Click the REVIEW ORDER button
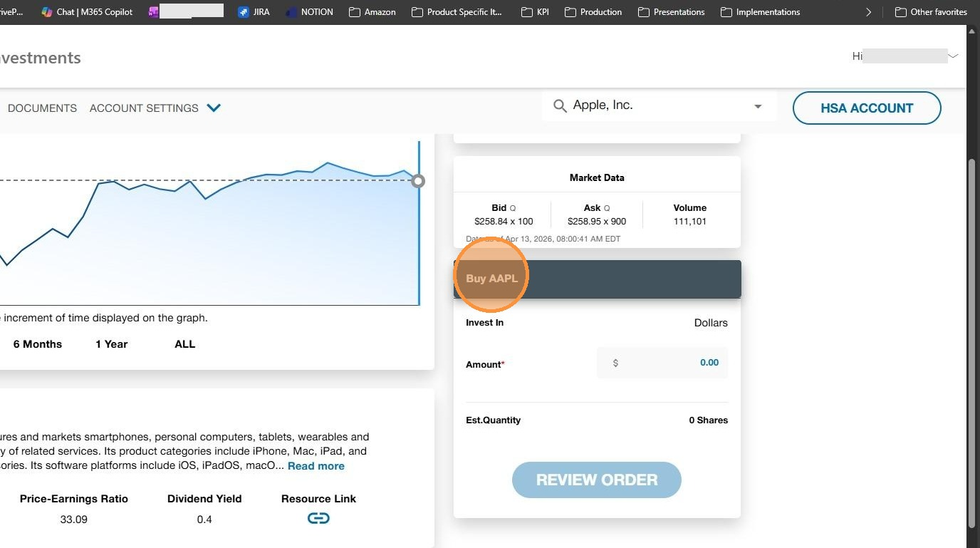 (x=597, y=480)
